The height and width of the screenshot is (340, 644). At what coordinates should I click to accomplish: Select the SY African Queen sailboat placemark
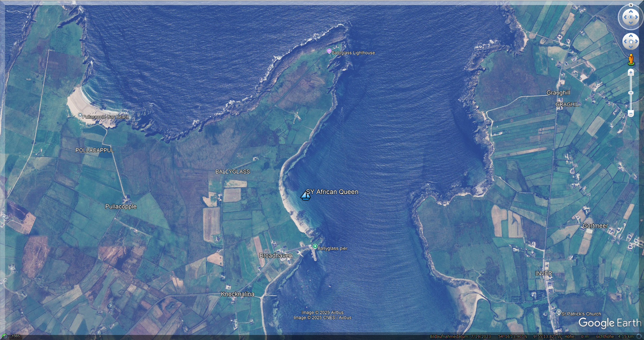(x=305, y=195)
